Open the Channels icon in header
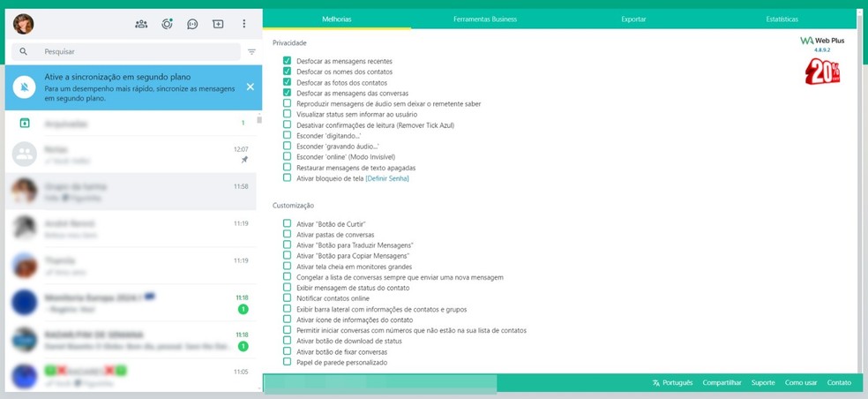868x399 pixels. pos(193,24)
